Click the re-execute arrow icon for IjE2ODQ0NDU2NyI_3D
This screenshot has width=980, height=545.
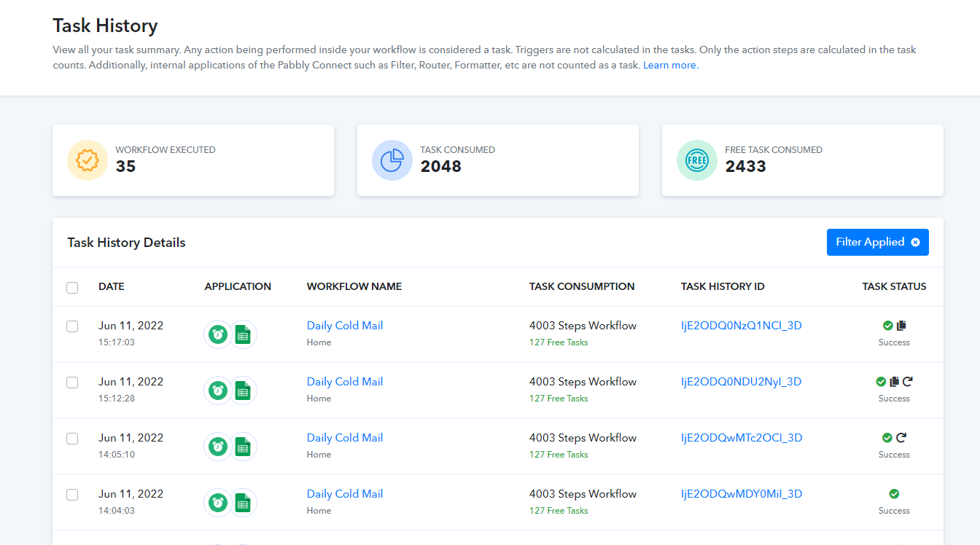coord(908,382)
